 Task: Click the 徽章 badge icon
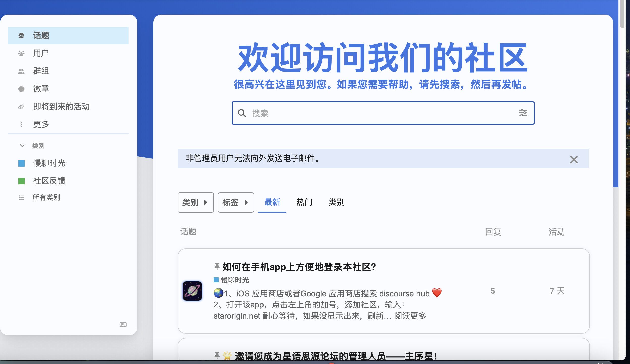(x=21, y=89)
